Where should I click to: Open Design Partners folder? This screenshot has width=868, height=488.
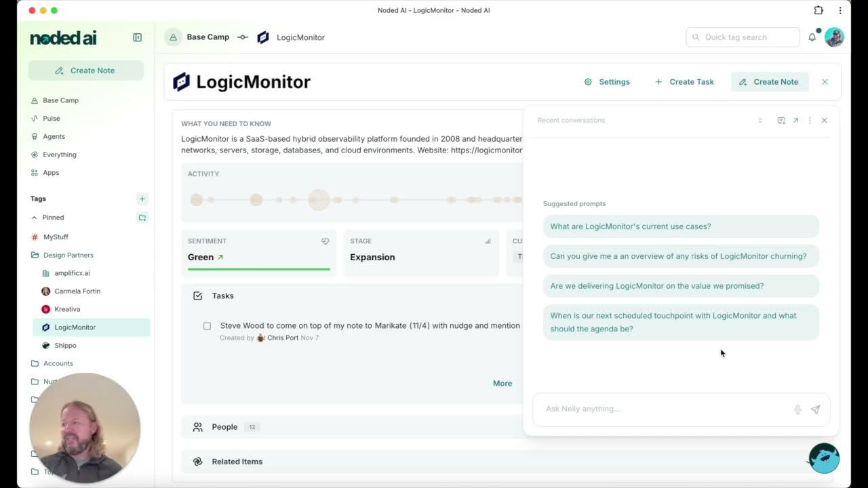pos(68,255)
